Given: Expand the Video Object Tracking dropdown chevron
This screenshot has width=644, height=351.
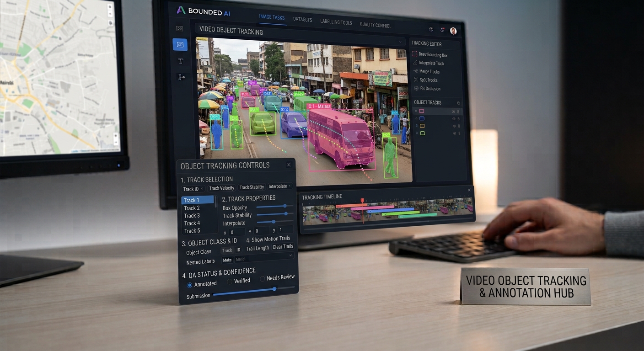Looking at the screenshot, I should (400, 42).
